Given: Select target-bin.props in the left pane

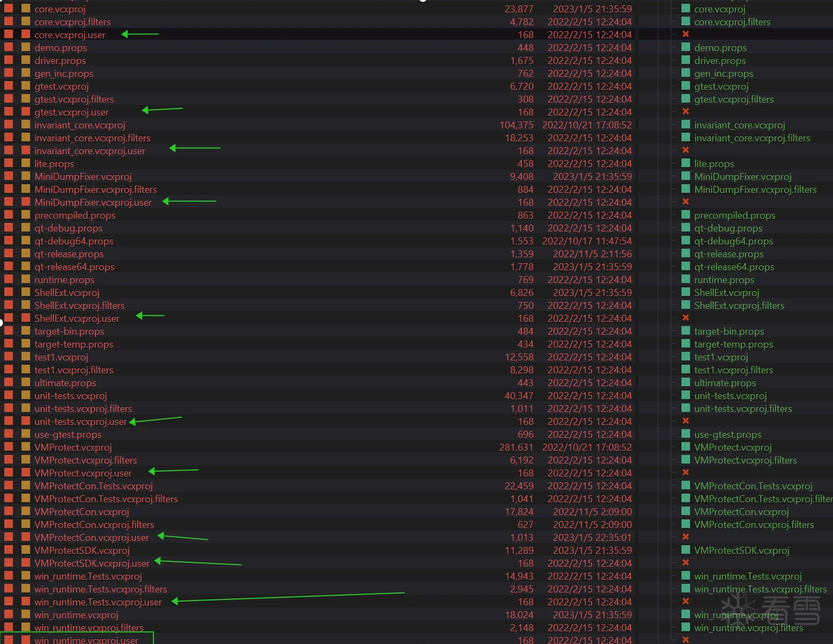Looking at the screenshot, I should coord(69,331).
